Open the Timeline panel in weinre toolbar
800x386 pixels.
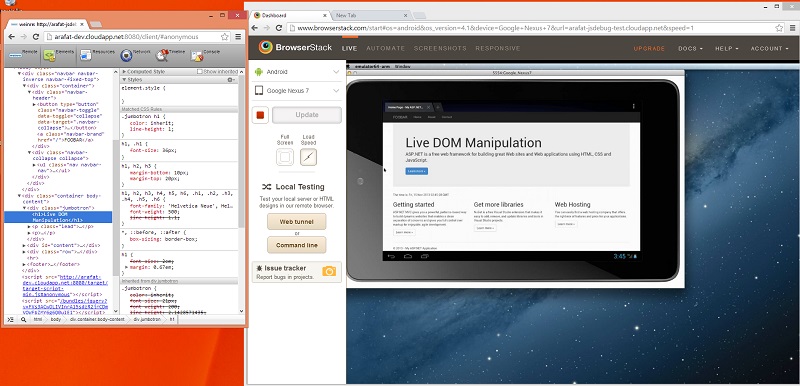pos(170,54)
